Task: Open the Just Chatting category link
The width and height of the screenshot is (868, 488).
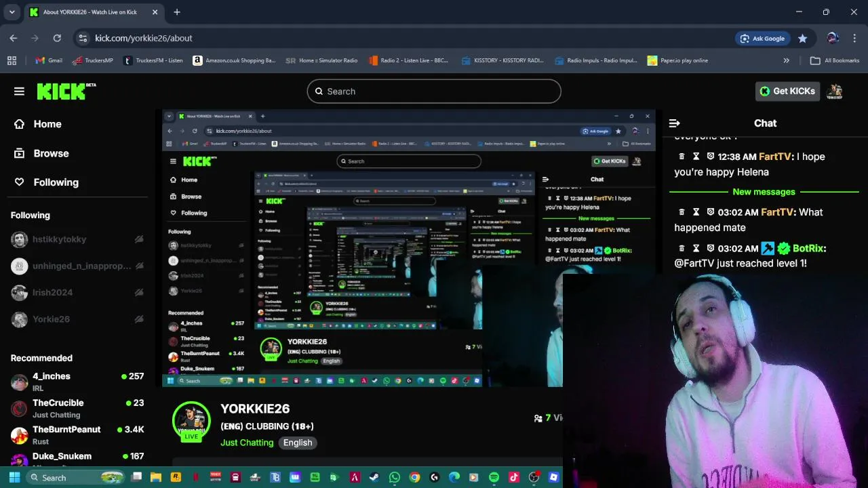Action: point(247,443)
